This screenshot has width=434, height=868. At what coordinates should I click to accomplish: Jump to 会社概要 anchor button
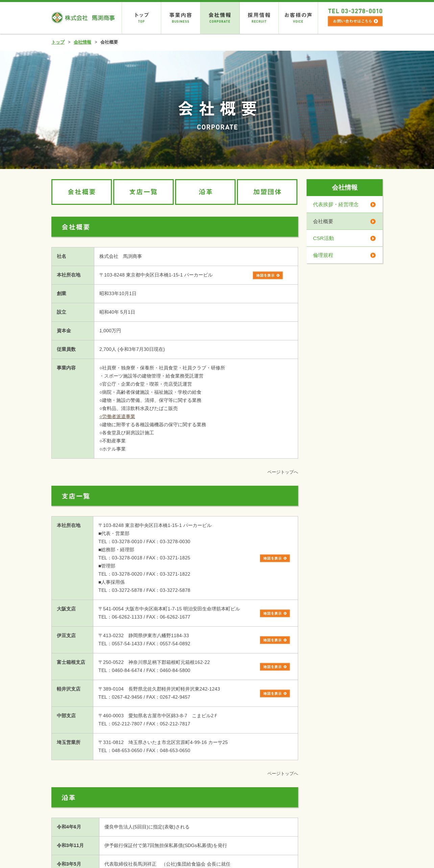point(81,192)
